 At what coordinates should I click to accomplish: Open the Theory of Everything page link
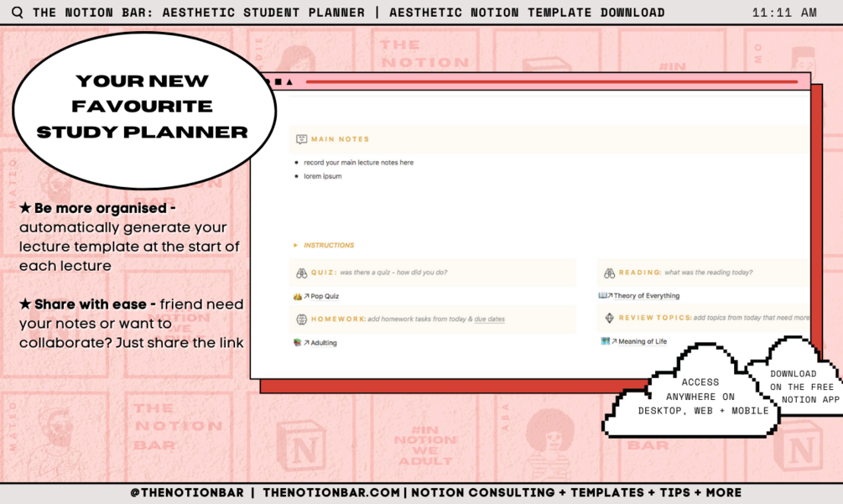point(647,295)
